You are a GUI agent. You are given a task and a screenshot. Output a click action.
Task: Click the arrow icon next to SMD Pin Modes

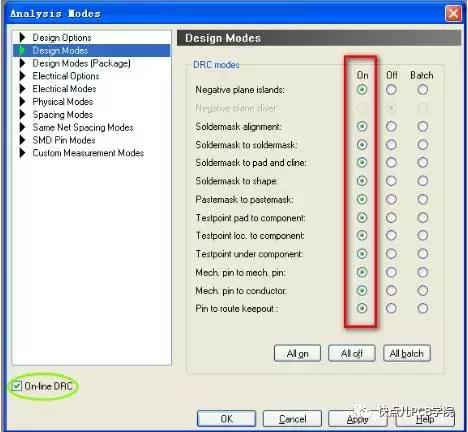click(22, 140)
